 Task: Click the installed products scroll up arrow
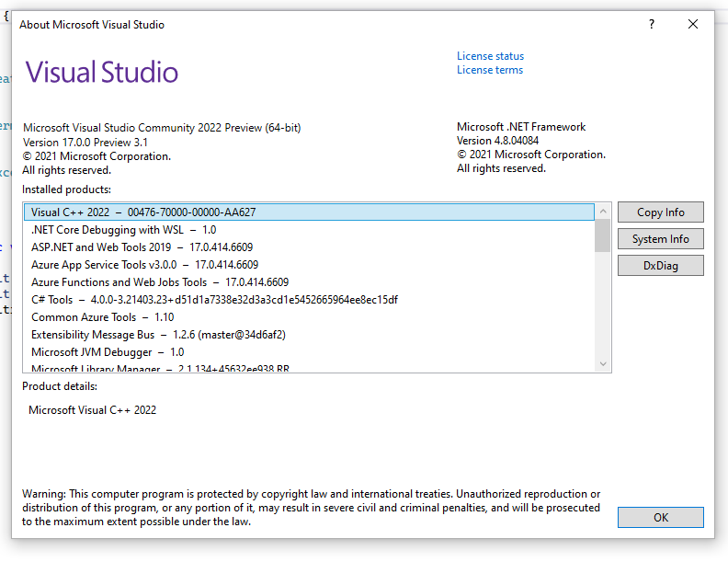[x=603, y=212]
